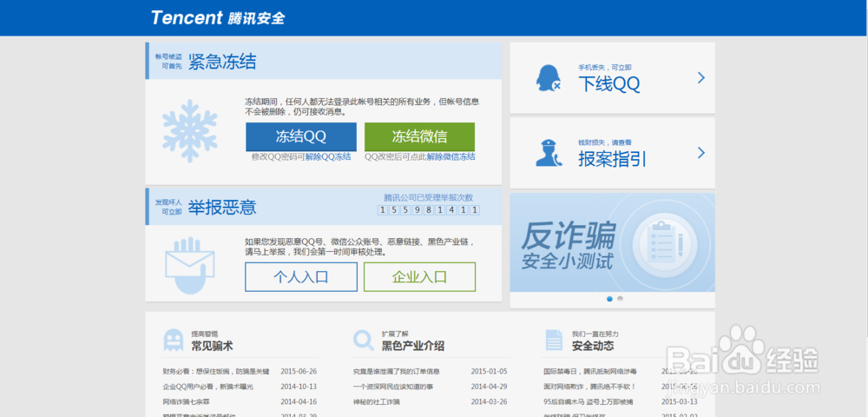Open article 网络诈骗七宗罪

(x=186, y=401)
